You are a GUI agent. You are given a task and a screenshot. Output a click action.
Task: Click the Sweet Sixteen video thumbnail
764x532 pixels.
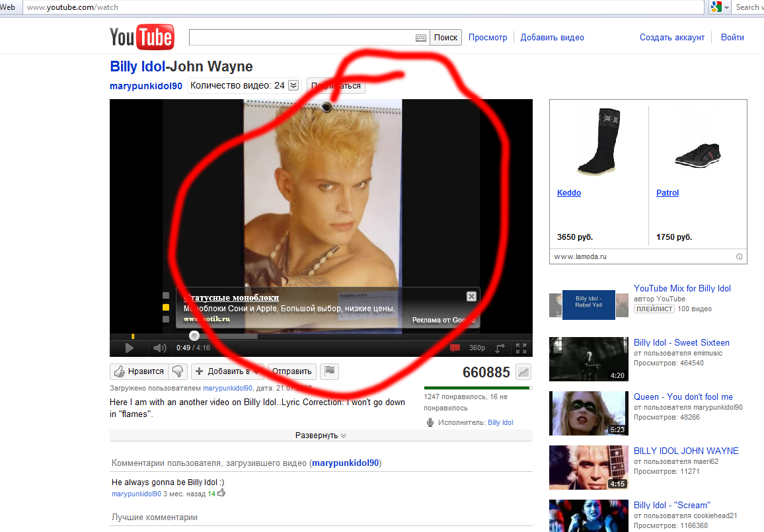589,359
